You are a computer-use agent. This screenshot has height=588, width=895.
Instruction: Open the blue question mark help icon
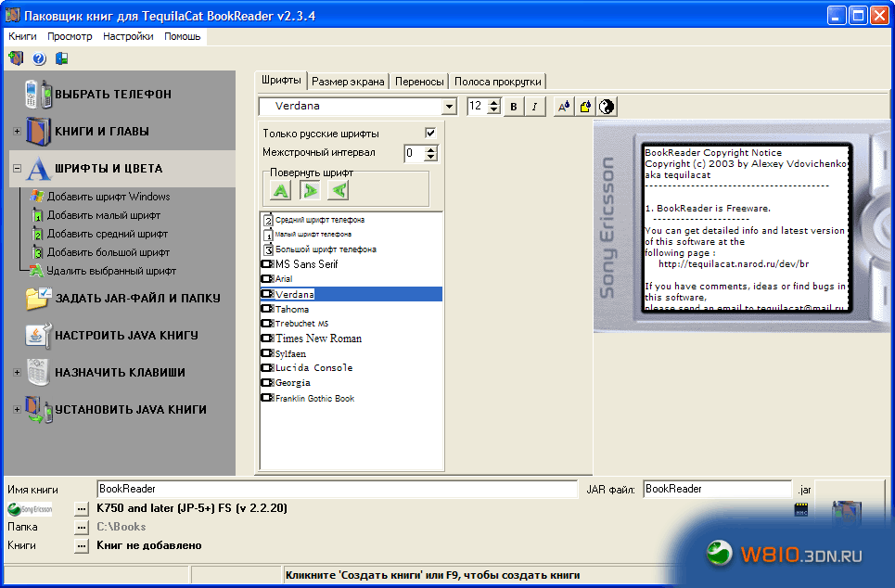tap(39, 58)
